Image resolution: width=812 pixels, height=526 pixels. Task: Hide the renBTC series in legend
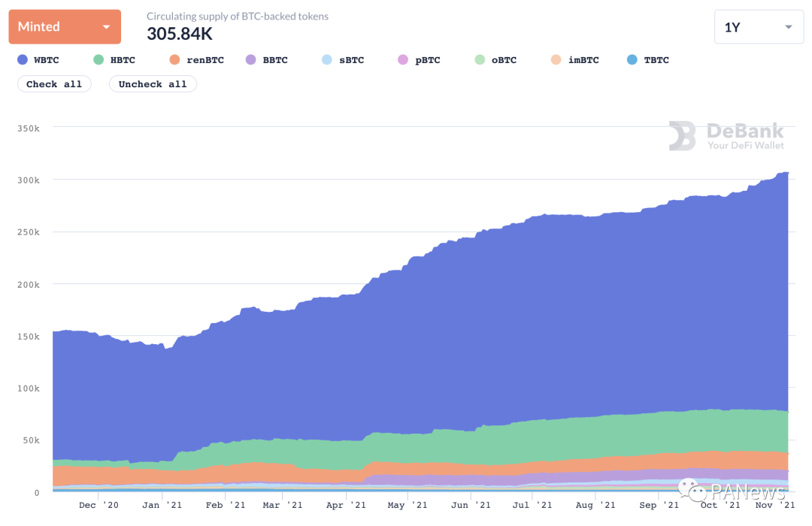(x=196, y=60)
